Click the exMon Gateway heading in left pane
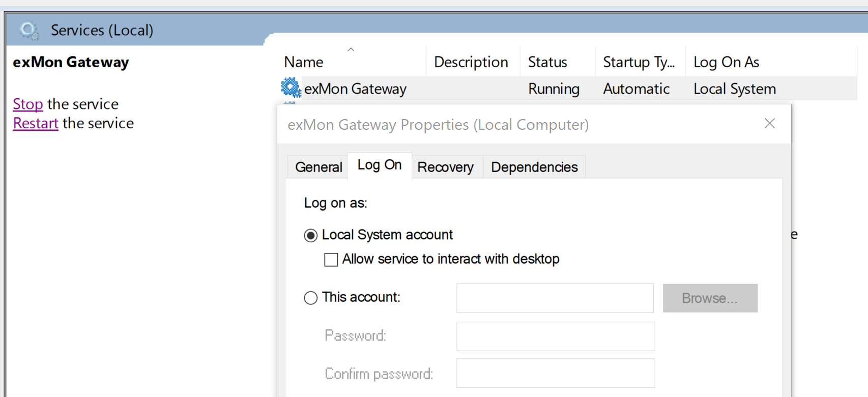The width and height of the screenshot is (868, 397). (x=71, y=62)
